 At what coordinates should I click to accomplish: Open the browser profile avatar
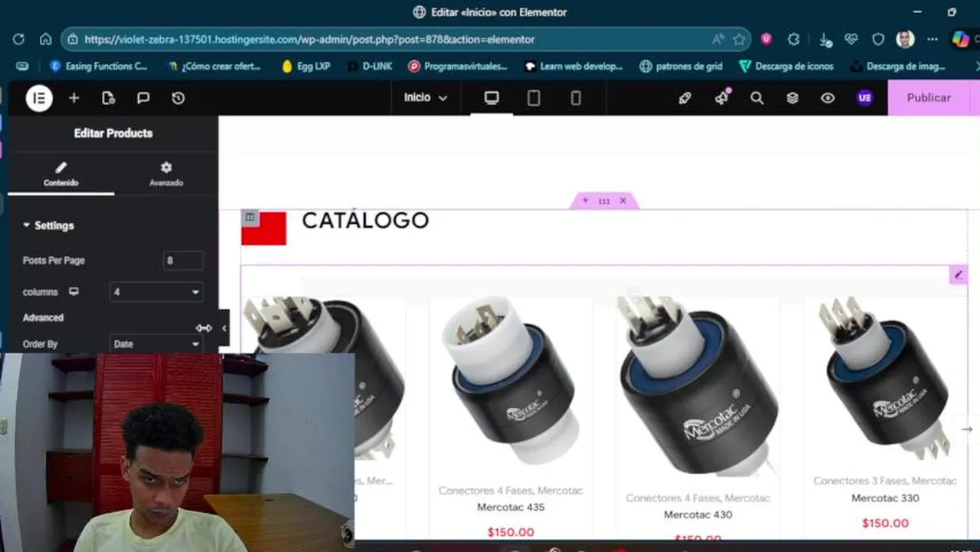pos(905,39)
